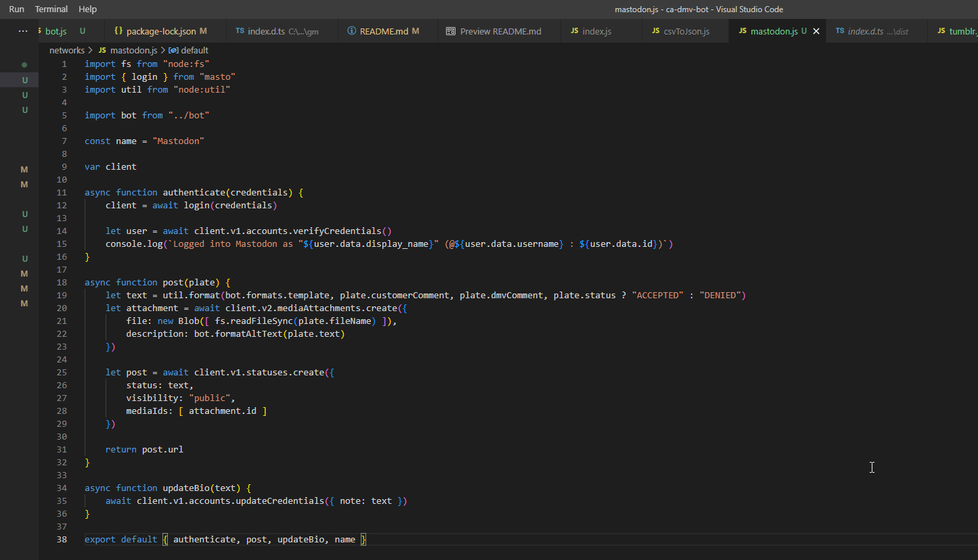
Task: Click 'var client' on line 9
Action: click(x=110, y=167)
